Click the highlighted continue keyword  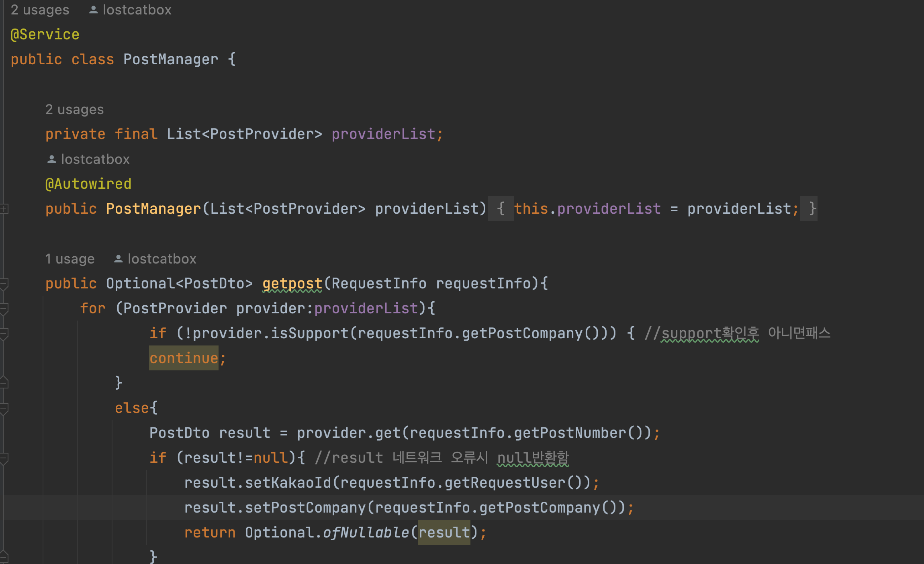[x=184, y=358]
